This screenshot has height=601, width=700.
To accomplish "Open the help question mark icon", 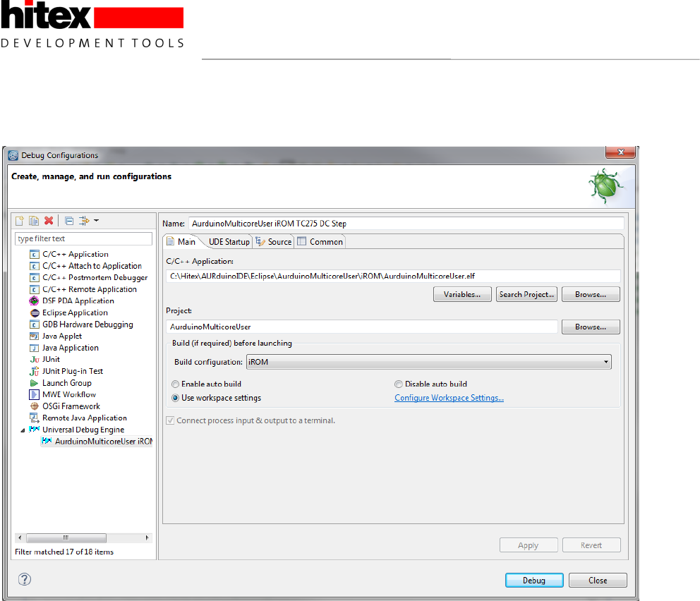I will tap(25, 579).
